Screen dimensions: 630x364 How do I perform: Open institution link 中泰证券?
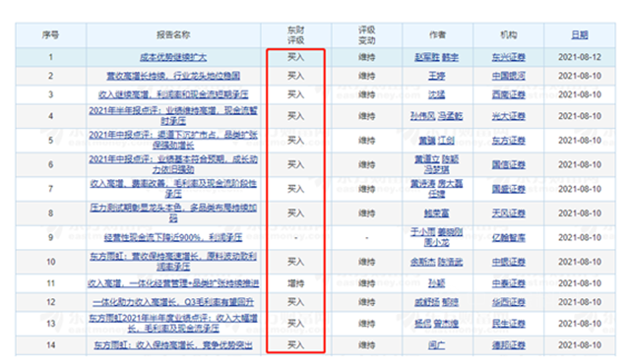pos(509,283)
